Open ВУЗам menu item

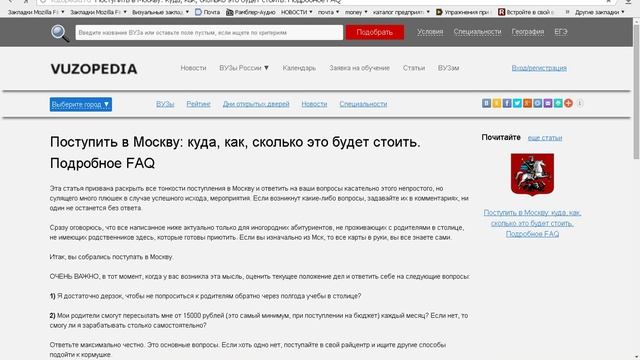(x=448, y=68)
